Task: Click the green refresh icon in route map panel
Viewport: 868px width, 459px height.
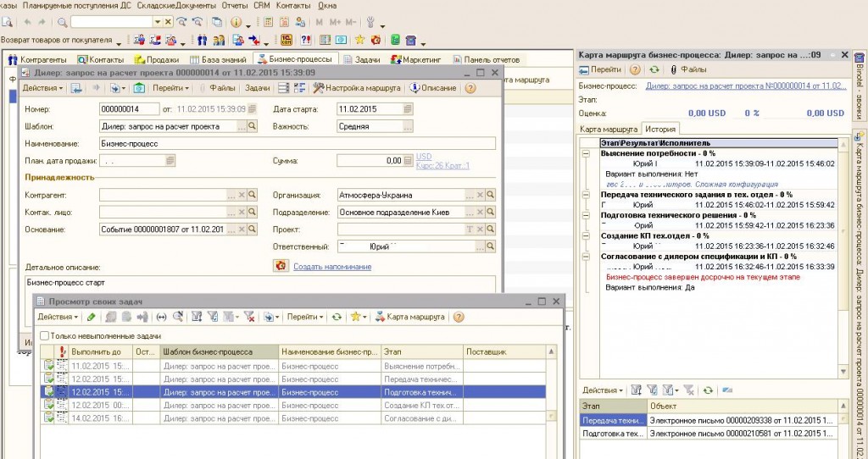Action: coord(654,69)
